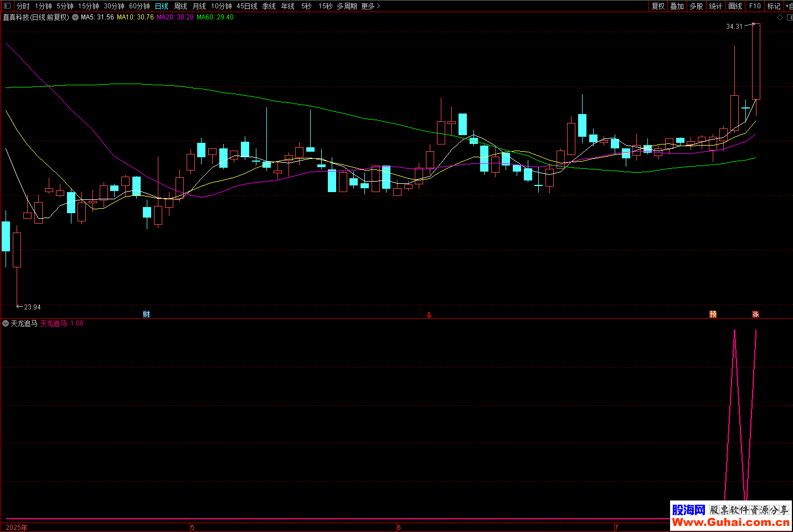Click the MA20: 30.28 indicator label
Image resolution: width=793 pixels, height=532 pixels.
pos(175,17)
